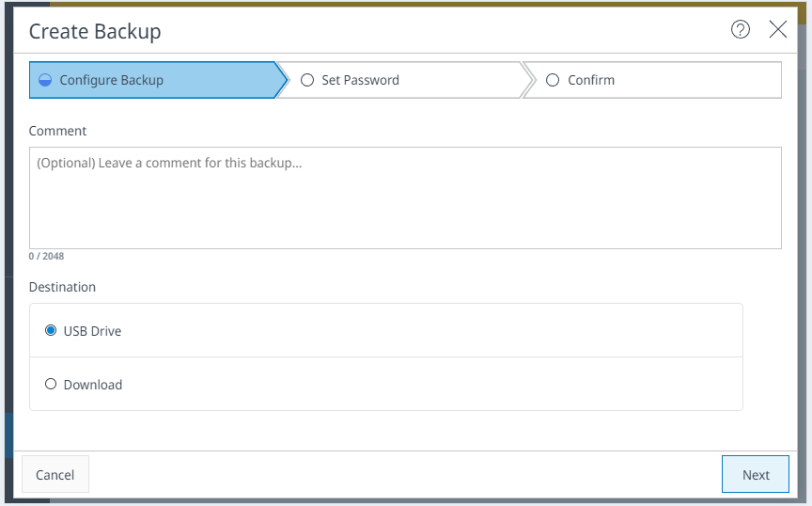The width and height of the screenshot is (812, 506).
Task: Proceed with the Next button
Action: [756, 475]
